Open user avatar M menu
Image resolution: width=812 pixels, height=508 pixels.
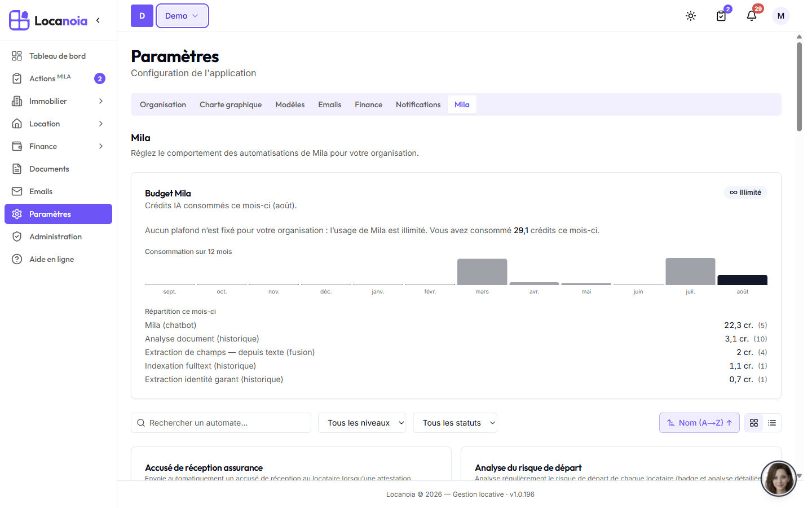781,16
